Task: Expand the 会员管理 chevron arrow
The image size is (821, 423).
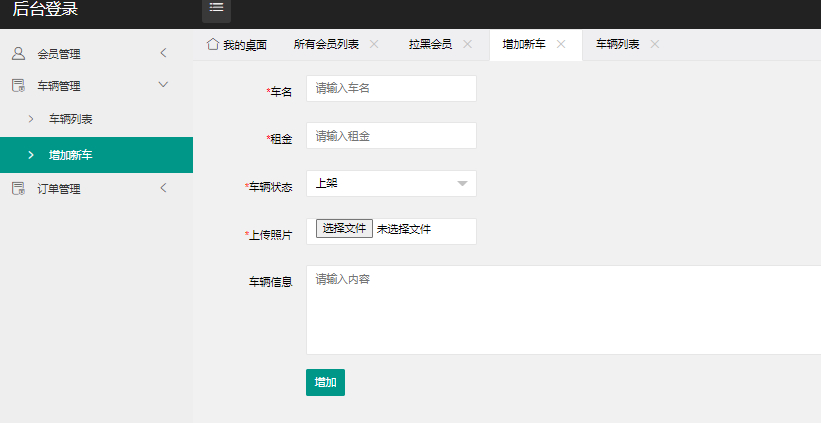Action: point(163,53)
